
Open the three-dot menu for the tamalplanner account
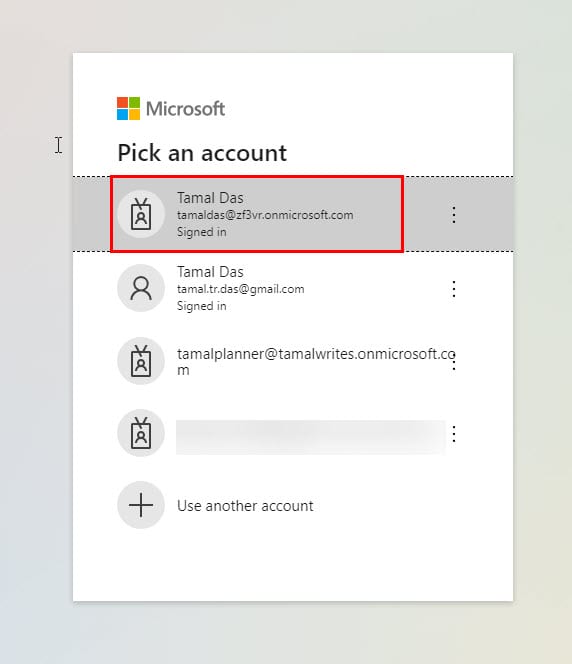coord(454,361)
